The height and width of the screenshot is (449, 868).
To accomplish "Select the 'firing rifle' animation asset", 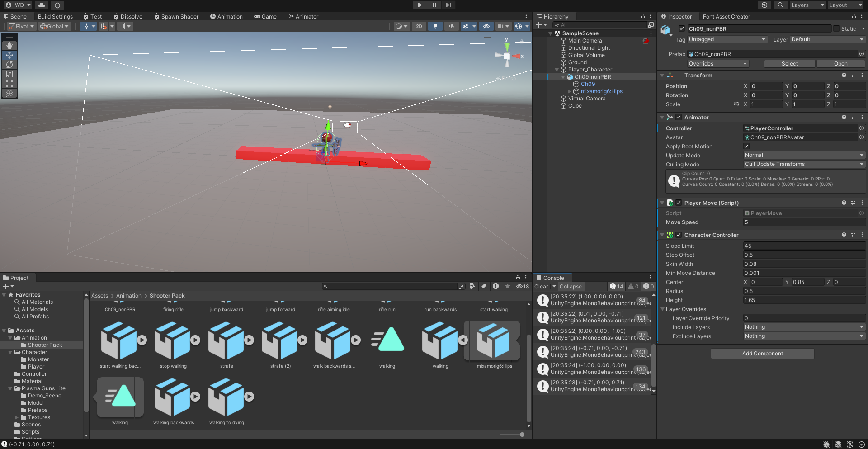I will [173, 310].
